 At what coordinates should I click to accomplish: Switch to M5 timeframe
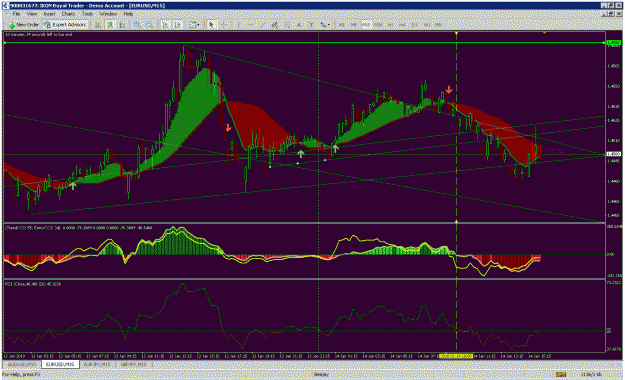(x=354, y=25)
